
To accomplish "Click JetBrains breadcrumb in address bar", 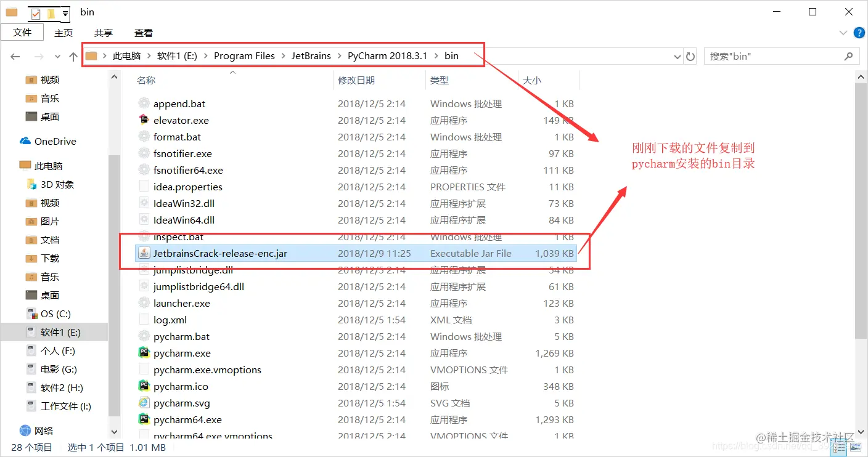I will 311,55.
